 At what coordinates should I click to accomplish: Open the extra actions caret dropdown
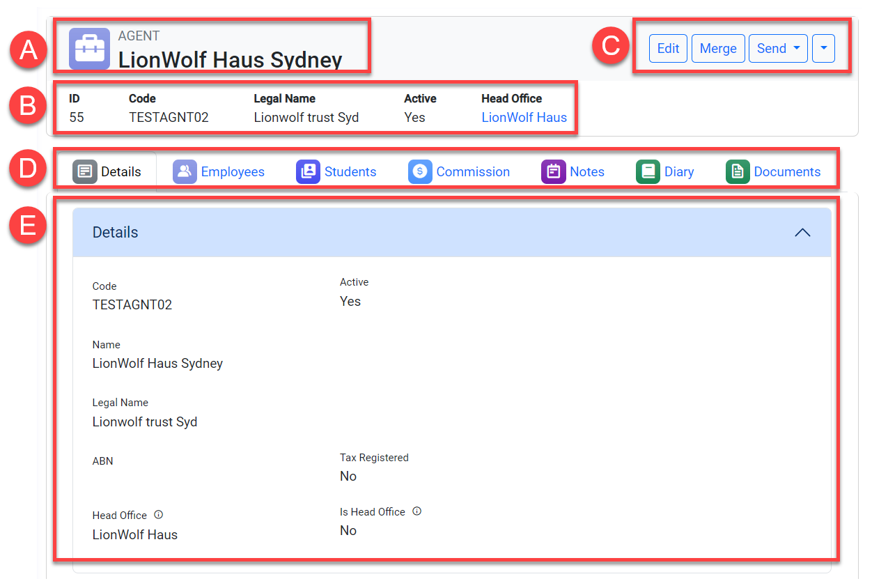tap(823, 49)
